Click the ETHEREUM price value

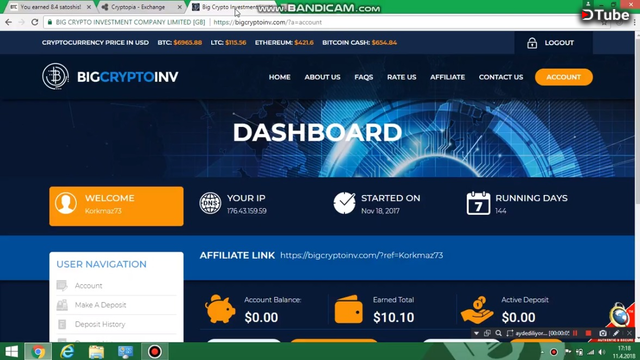pyautogui.click(x=304, y=42)
